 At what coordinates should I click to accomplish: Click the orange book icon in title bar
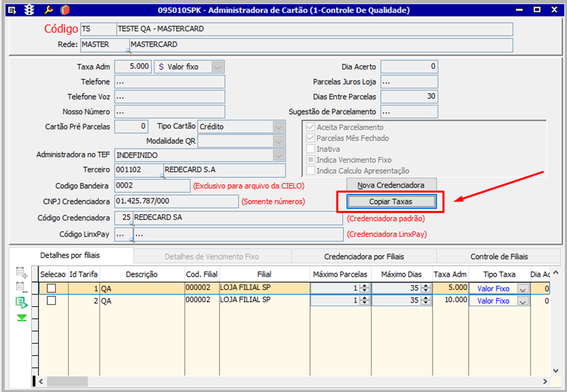coord(64,10)
